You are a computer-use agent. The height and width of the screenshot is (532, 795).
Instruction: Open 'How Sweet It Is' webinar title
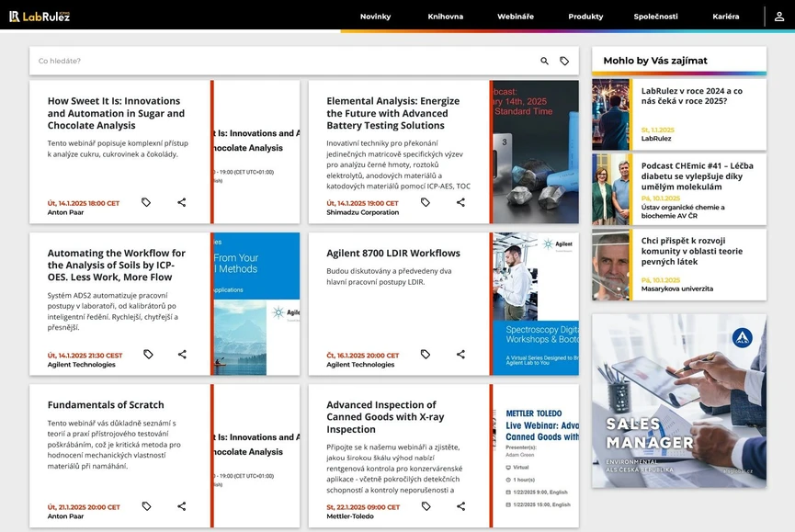point(116,113)
